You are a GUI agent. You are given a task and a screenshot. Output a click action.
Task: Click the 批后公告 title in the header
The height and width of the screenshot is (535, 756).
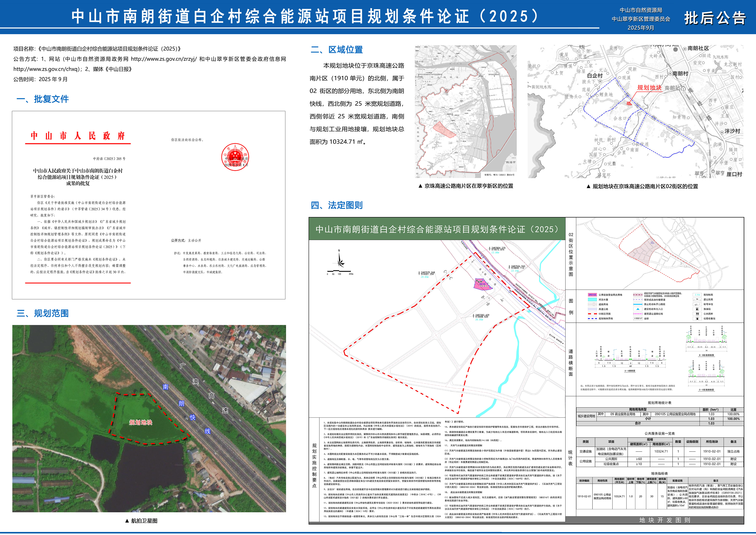[x=715, y=18]
